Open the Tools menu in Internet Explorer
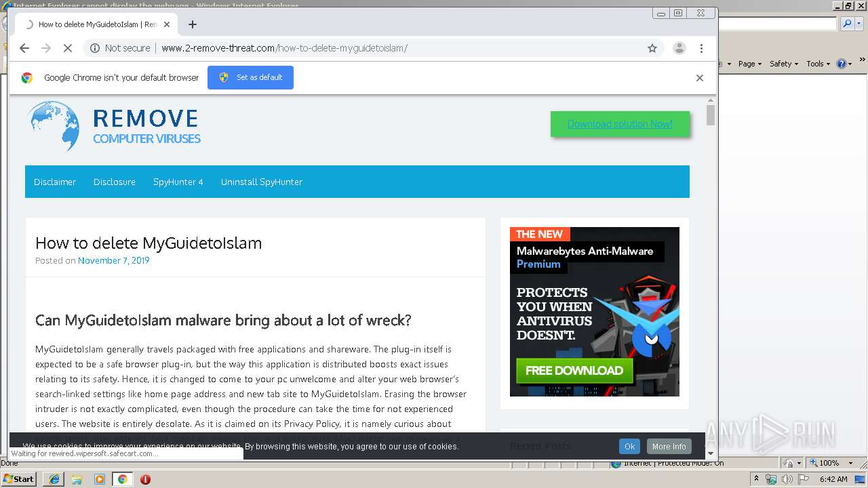The image size is (868, 488). (818, 64)
